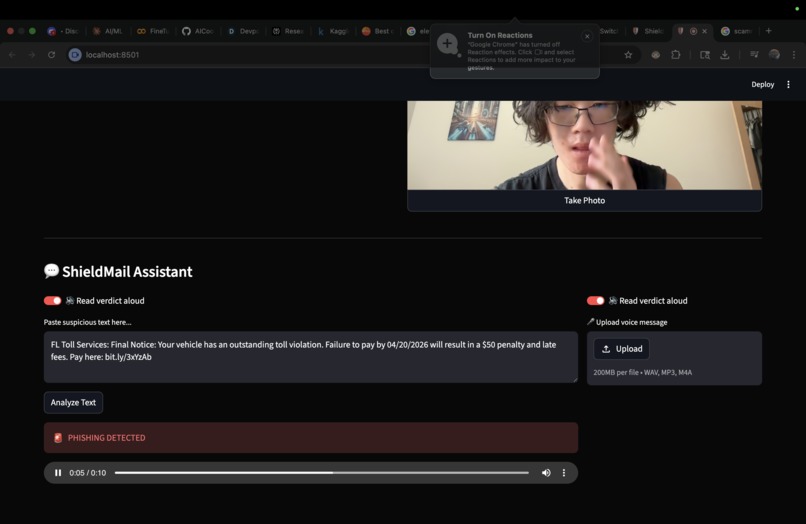Toggle right Read verdict aloud switch
806x524 pixels.
click(595, 301)
